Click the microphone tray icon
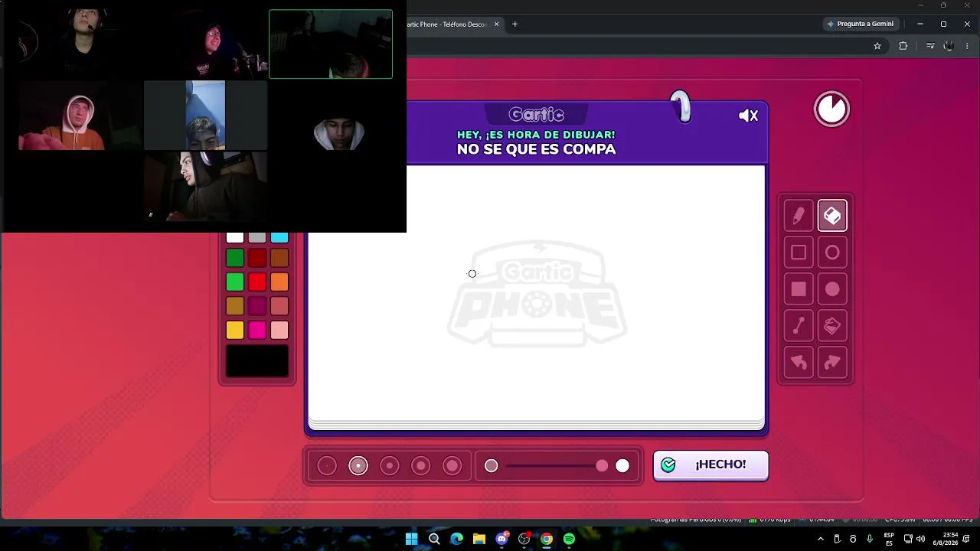 pos(870,539)
